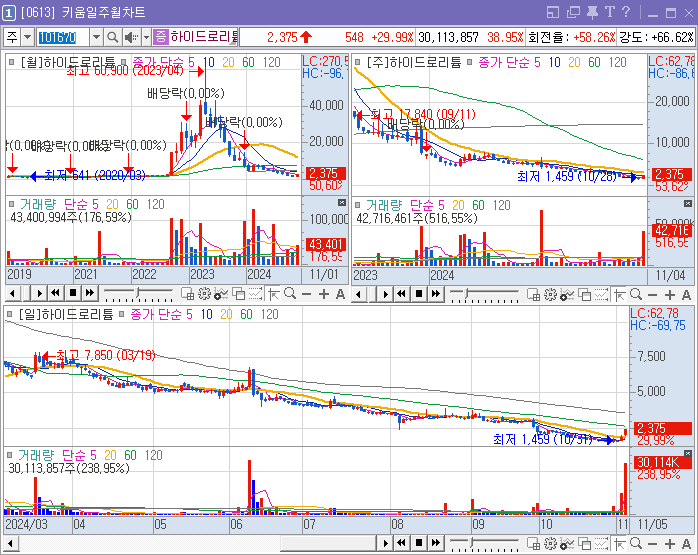Click scroll-left arrow of daily chart scrollbar
698x555 pixels.
[11, 543]
